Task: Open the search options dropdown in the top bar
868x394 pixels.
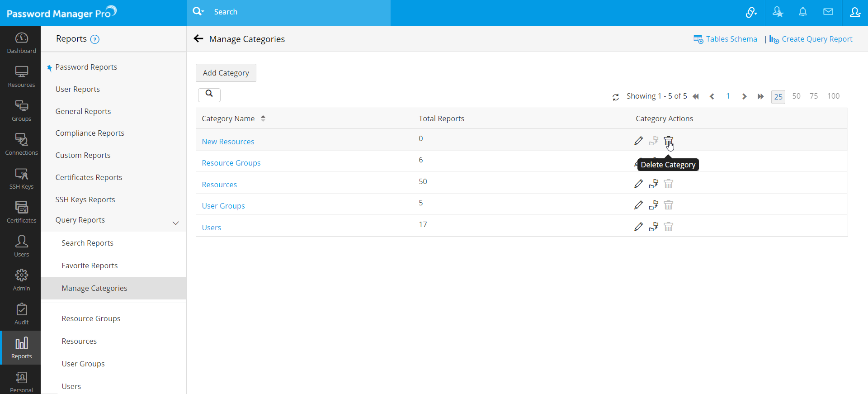Action: pyautogui.click(x=198, y=12)
